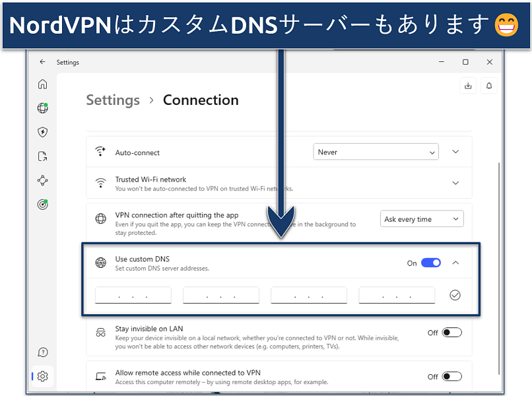Click the back arrow in title bar
The image size is (532, 396).
(43, 62)
